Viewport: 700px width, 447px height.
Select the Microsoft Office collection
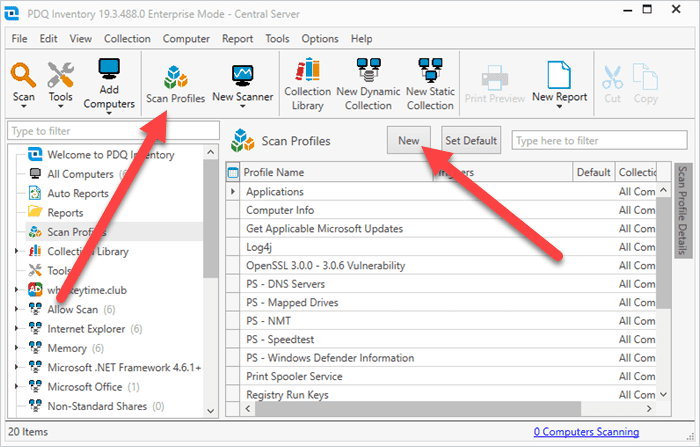click(x=85, y=386)
